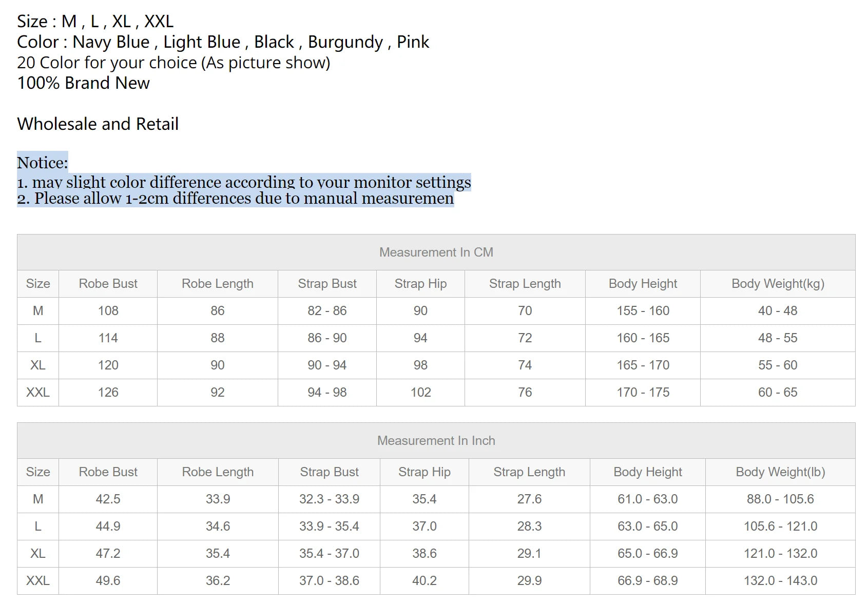Select the inch Strap Length value 27.6

529,499
